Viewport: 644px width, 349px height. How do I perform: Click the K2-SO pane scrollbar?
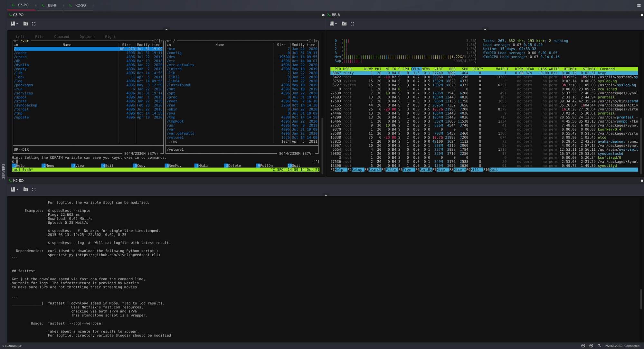[x=641, y=299]
